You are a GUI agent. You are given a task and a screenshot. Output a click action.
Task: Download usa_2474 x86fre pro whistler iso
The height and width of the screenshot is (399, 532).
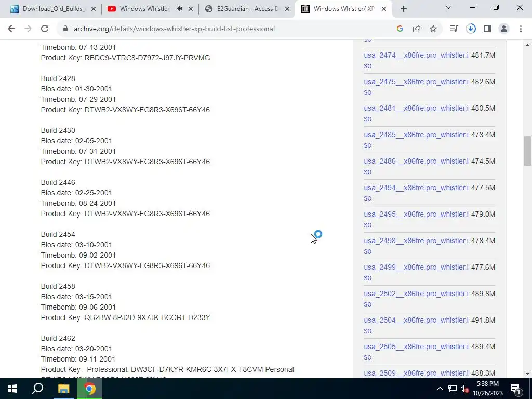point(416,60)
